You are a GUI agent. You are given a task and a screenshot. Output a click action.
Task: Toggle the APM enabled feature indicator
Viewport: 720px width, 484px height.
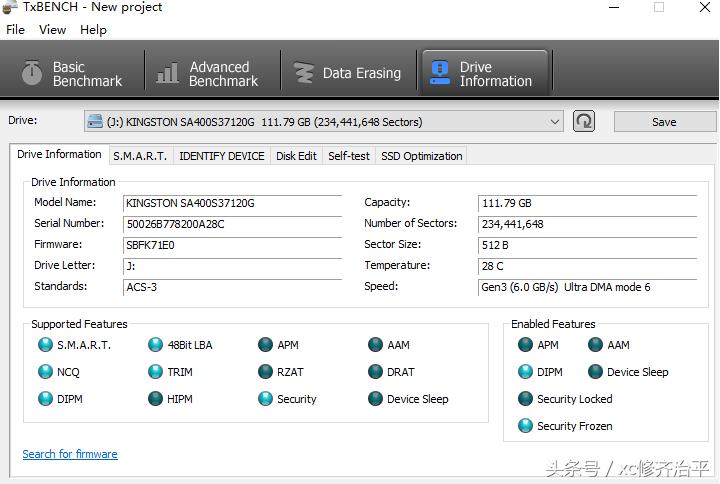tap(526, 345)
